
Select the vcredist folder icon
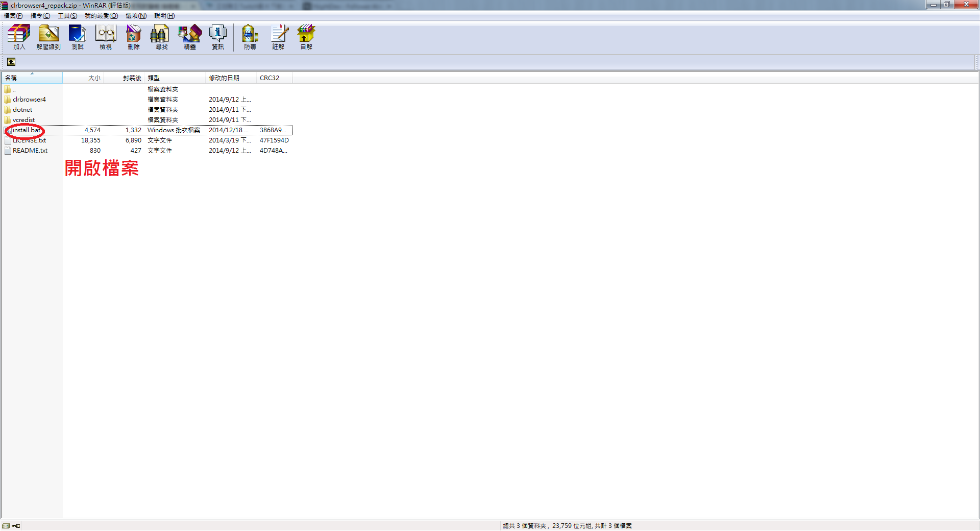(x=8, y=120)
